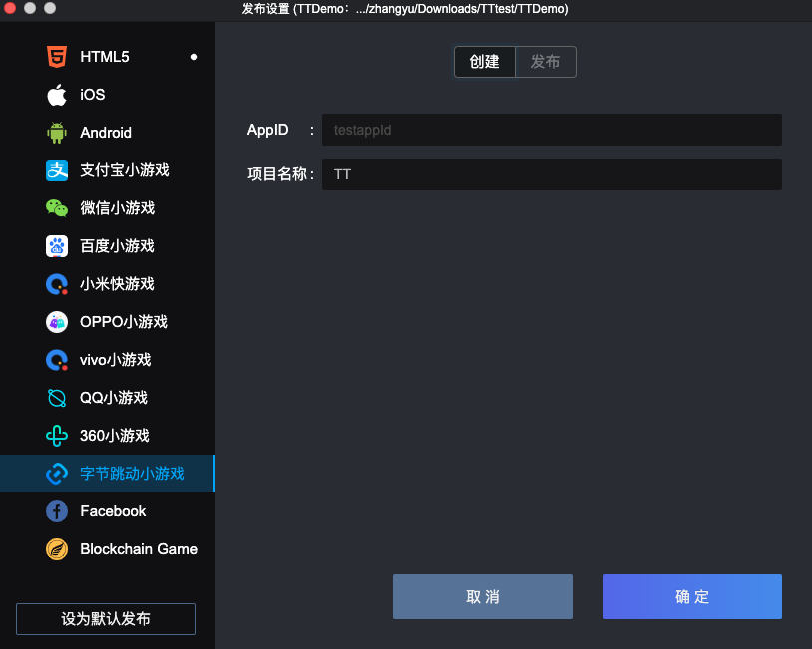Screen dimensions: 812x649
Task: Select the Blockchain Game icon
Action: coord(57,549)
